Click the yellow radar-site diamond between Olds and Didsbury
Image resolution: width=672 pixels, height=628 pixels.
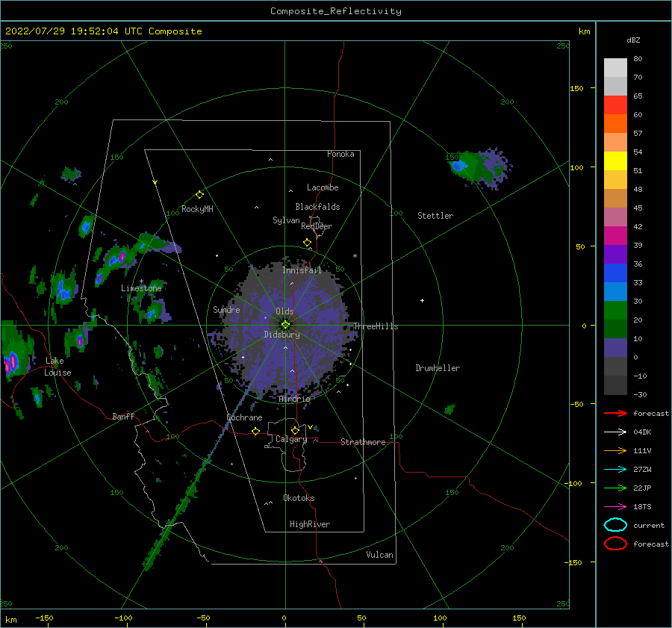285,325
